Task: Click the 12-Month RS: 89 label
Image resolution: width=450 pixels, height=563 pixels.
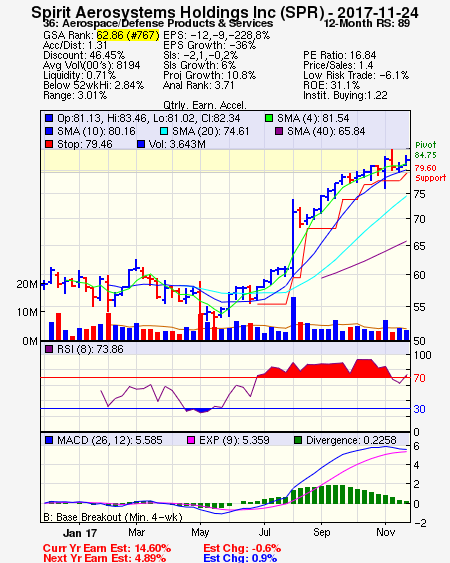Action: (x=367, y=23)
